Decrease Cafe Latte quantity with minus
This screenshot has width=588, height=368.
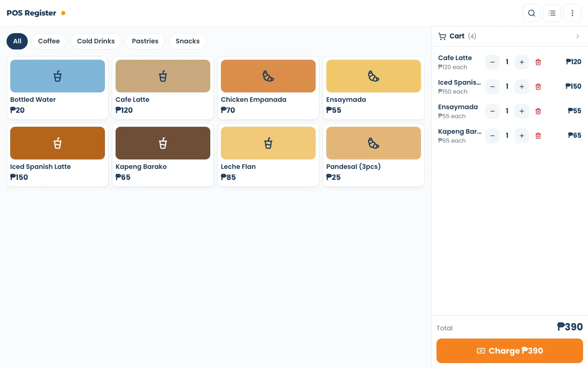click(x=492, y=62)
